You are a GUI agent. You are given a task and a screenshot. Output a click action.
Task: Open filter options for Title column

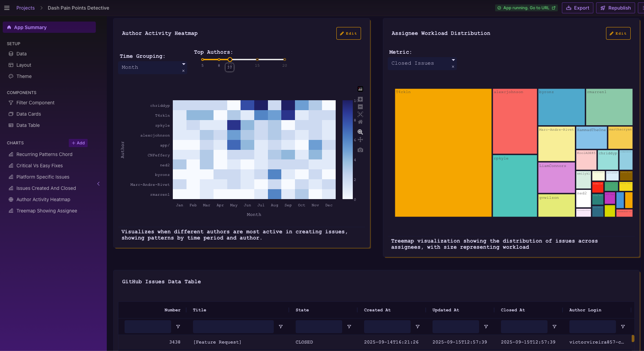tap(281, 327)
